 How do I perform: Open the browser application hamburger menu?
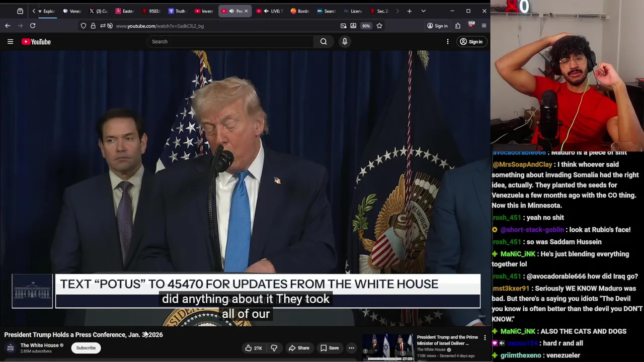484,26
